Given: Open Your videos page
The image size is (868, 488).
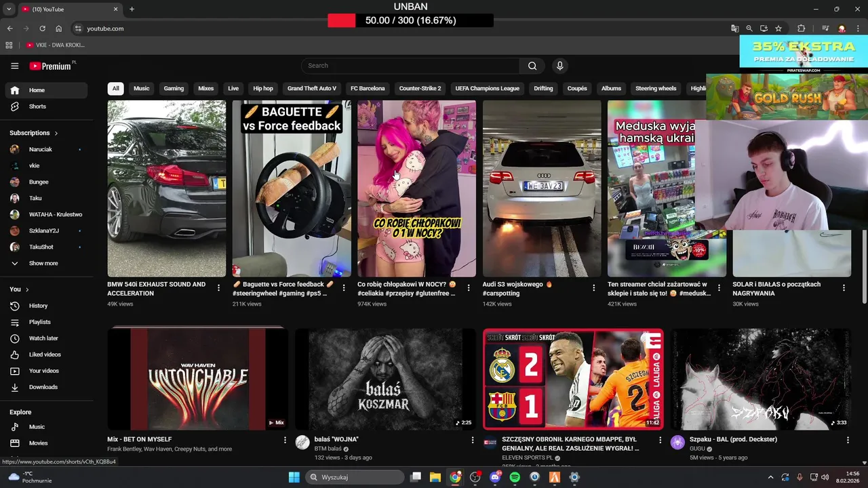Looking at the screenshot, I should click(x=46, y=371).
